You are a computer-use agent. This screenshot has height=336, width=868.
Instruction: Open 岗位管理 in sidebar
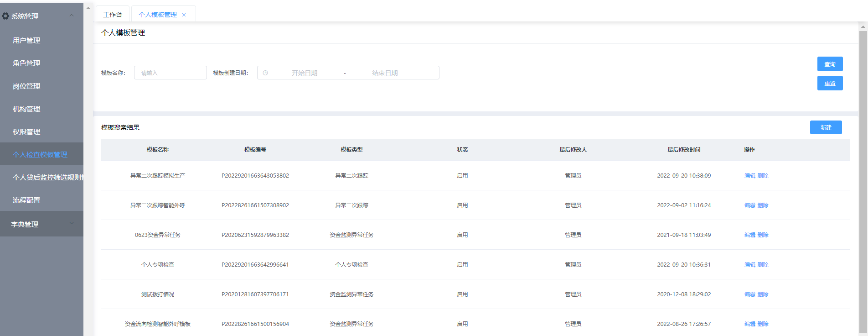(26, 86)
